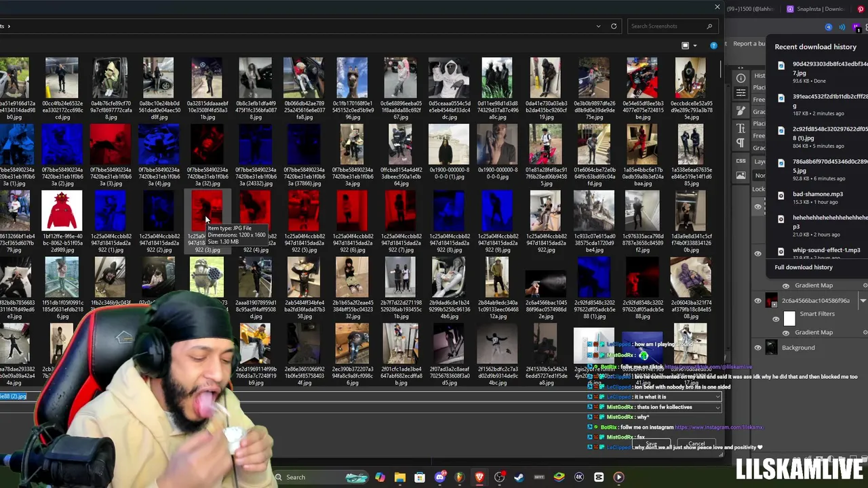Open Copilot from the taskbar
Image resolution: width=868 pixels, height=488 pixels.
coord(380,477)
